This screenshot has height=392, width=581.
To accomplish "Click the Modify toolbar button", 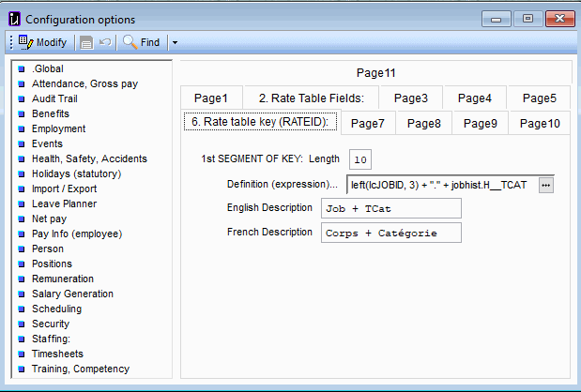I will click(42, 42).
